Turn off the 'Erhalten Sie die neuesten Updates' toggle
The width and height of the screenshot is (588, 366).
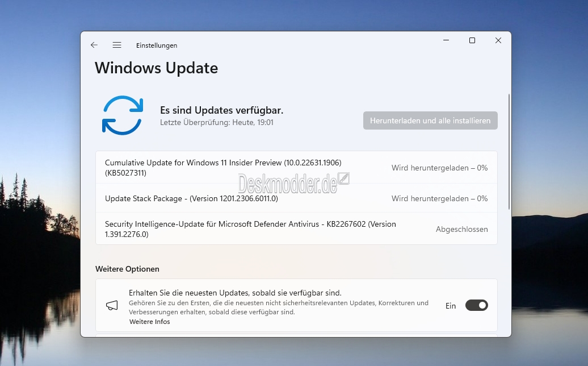pos(477,306)
